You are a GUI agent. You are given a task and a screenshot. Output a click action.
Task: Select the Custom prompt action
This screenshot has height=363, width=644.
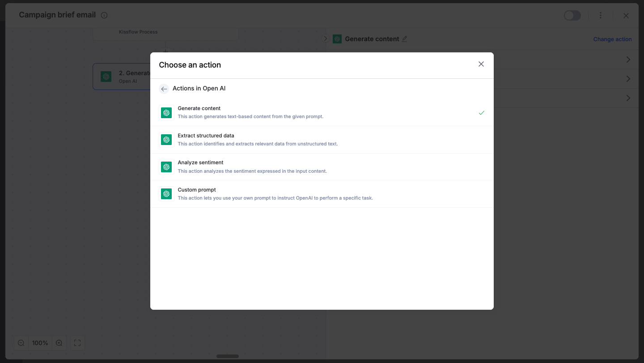click(x=322, y=194)
